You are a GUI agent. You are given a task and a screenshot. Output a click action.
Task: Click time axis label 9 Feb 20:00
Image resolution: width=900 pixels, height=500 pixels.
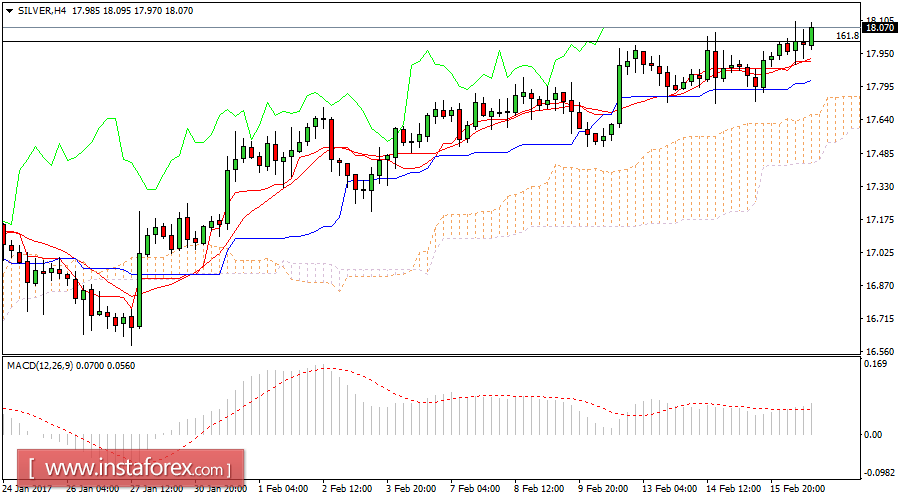tap(603, 489)
